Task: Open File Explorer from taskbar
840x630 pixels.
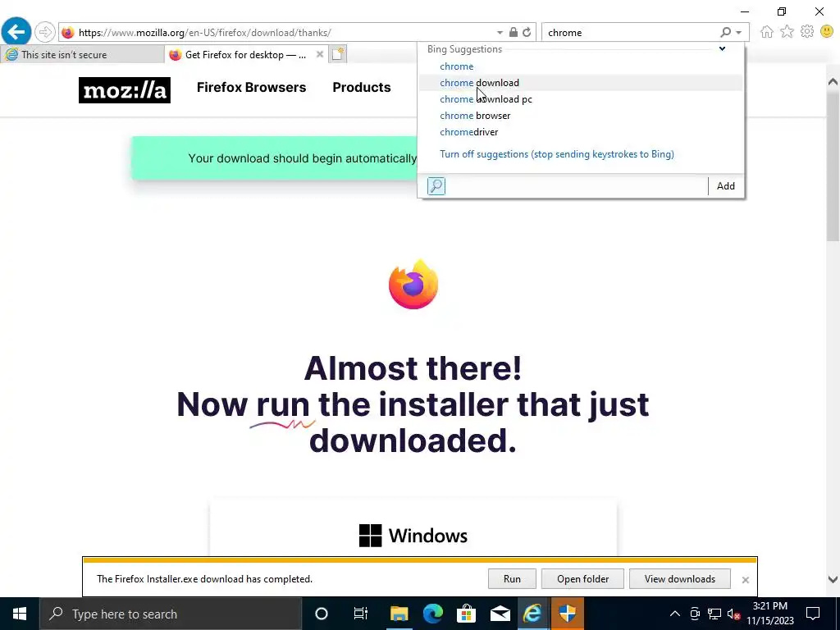Action: pos(399,614)
